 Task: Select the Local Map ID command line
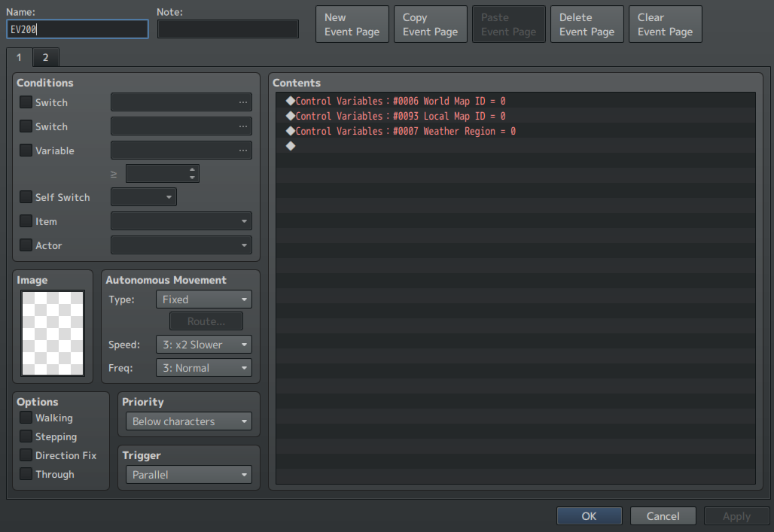400,116
